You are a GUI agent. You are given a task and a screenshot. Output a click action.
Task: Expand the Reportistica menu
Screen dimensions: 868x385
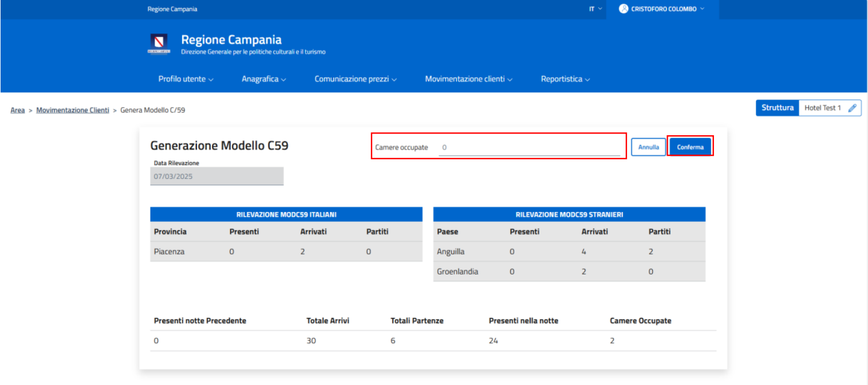click(565, 79)
